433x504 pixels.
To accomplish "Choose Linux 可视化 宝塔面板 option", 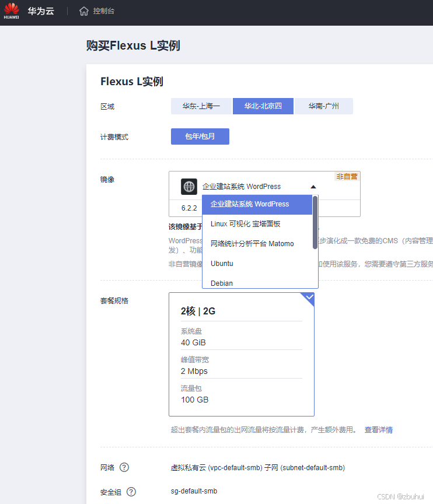I will point(257,224).
